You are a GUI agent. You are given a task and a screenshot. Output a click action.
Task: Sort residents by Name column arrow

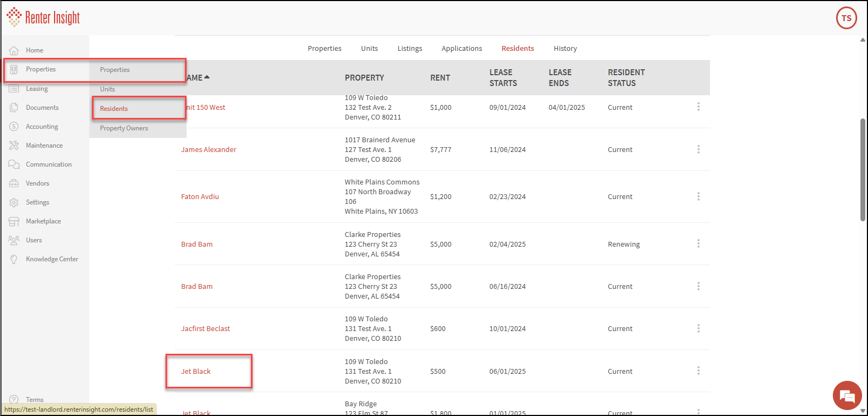point(207,77)
